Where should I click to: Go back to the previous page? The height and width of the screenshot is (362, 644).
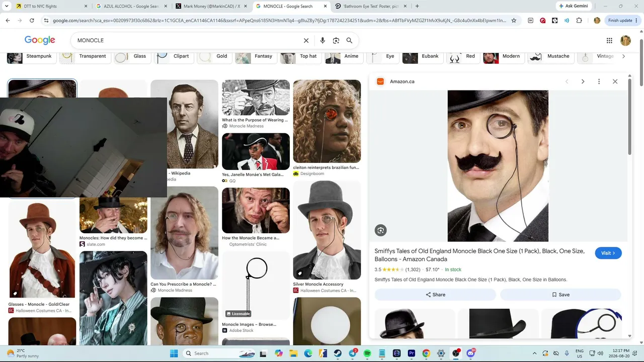8,21
